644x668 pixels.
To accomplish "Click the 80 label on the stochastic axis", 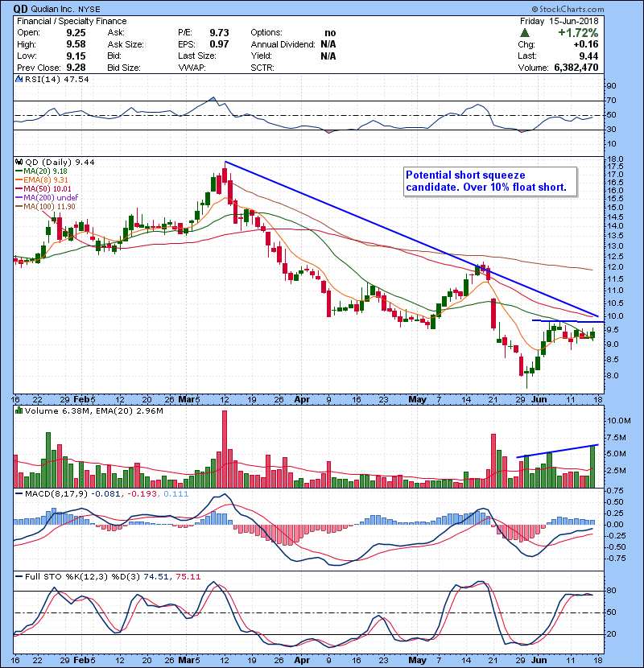I will coord(612,591).
